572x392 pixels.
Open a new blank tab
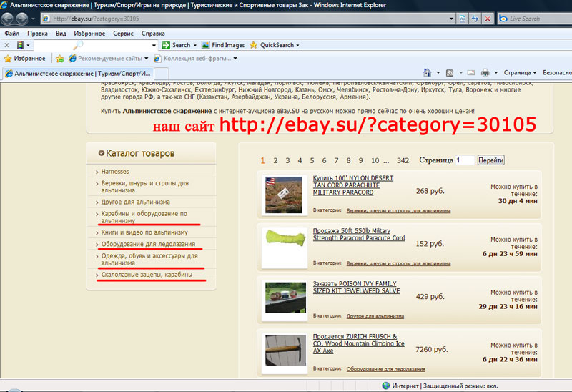tap(162, 74)
